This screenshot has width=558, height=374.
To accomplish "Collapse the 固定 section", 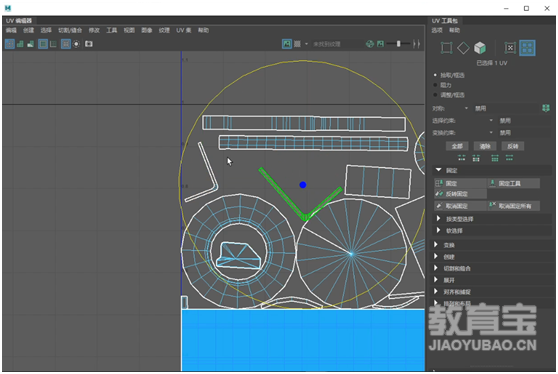I will click(438, 170).
